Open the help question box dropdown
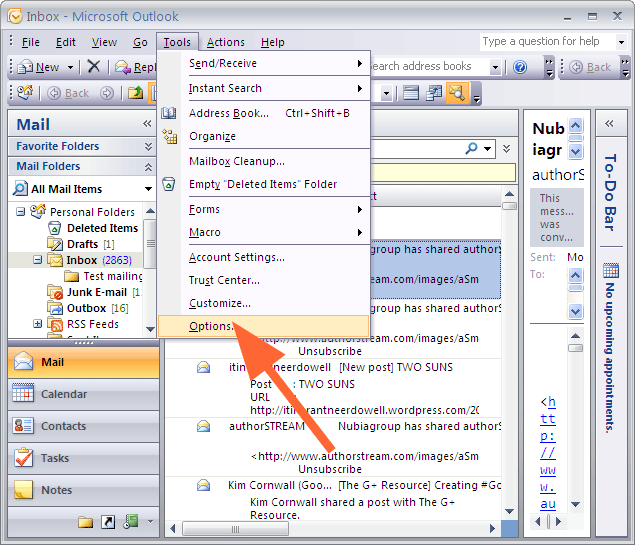This screenshot has width=635, height=545. 621,42
